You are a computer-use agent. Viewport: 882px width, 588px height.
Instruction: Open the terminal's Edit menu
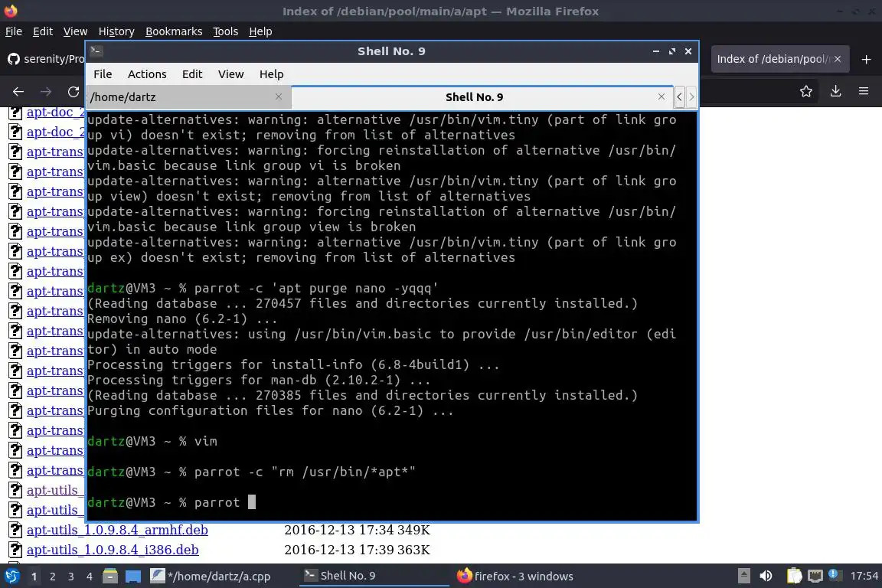[x=192, y=74]
